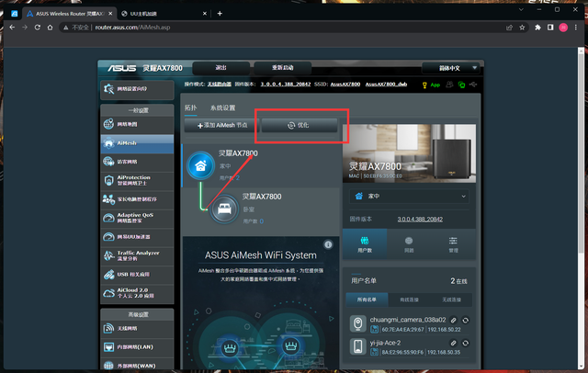This screenshot has height=373, width=588.
Task: Open the firmware version 3.0.0.4.388_20842 link
Action: [x=420, y=220]
